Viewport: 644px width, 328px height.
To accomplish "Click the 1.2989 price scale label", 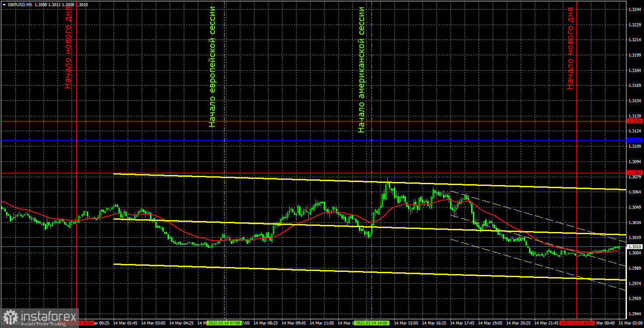I will 634,268.
